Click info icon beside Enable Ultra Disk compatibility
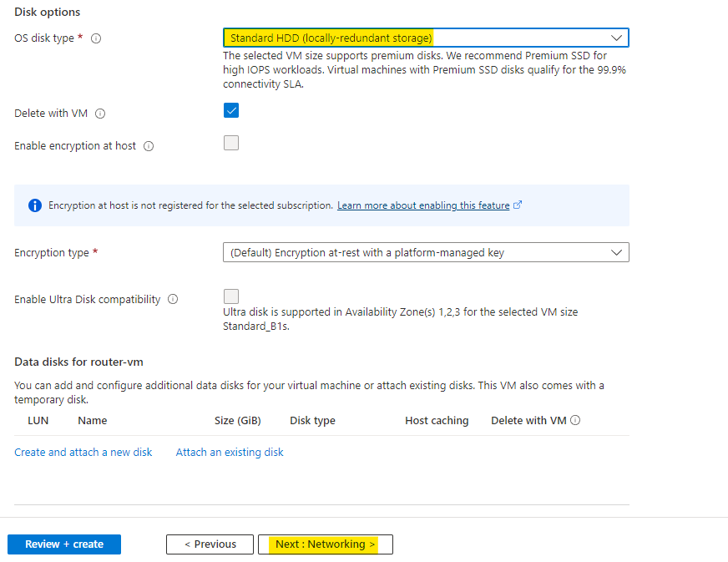 pos(173,300)
